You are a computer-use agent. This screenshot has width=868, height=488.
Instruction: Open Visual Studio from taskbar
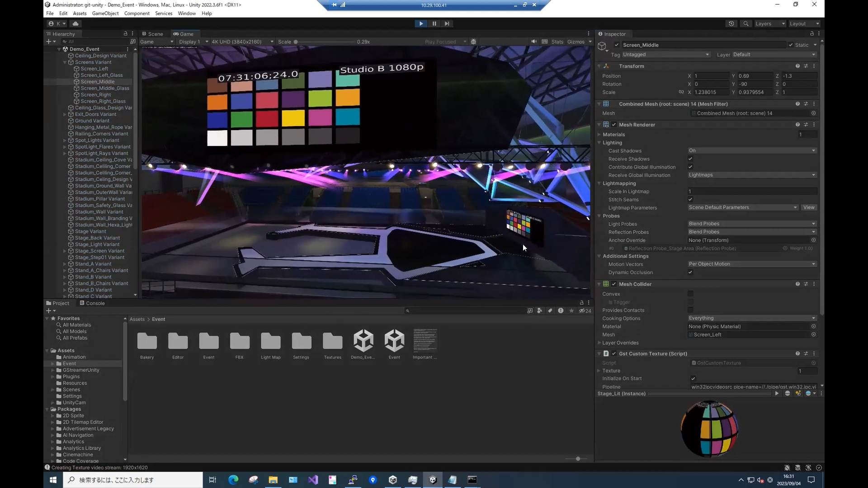pos(313,480)
